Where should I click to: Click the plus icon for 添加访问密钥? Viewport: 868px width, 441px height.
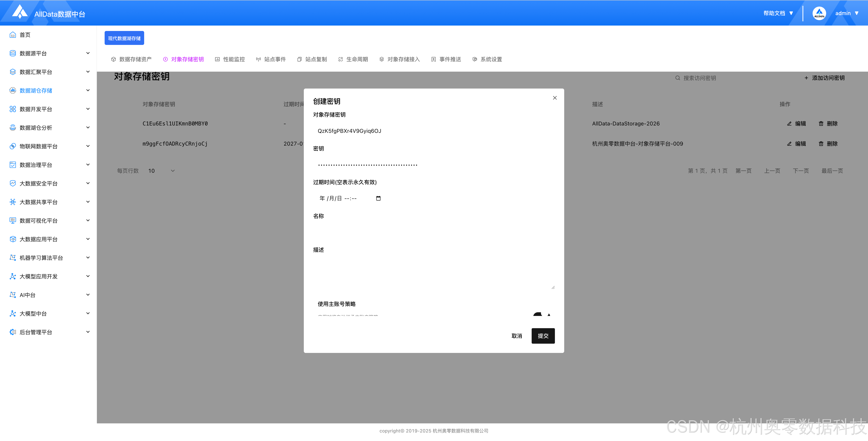point(806,78)
